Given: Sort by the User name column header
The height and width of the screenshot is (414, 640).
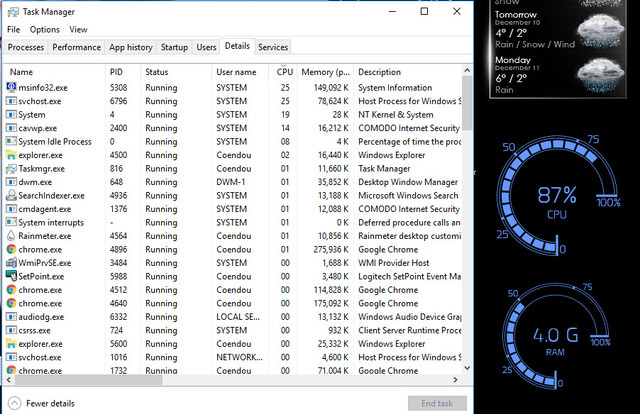Looking at the screenshot, I should click(x=240, y=72).
